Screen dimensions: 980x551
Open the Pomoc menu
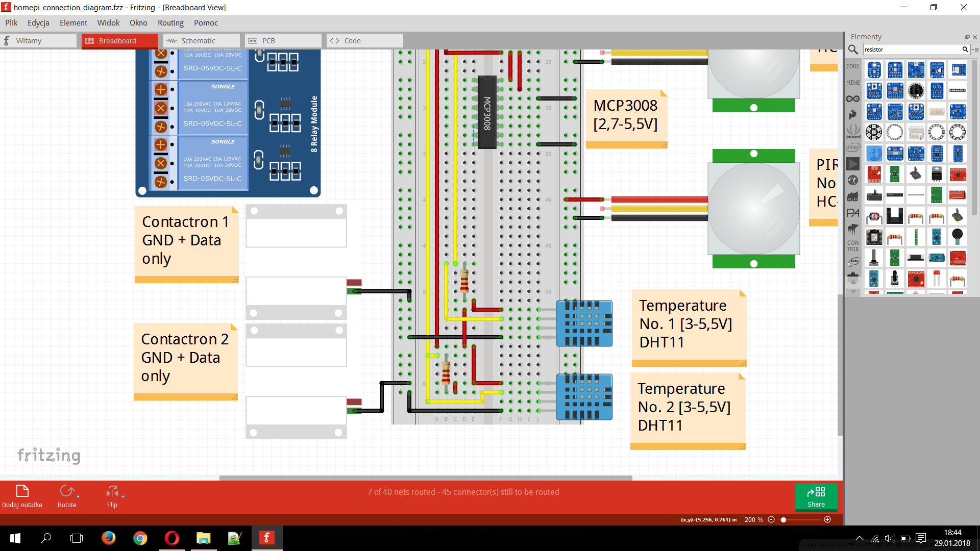click(x=206, y=23)
